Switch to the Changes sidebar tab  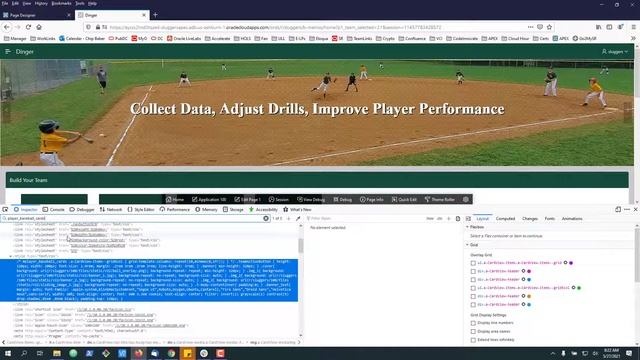530,219
